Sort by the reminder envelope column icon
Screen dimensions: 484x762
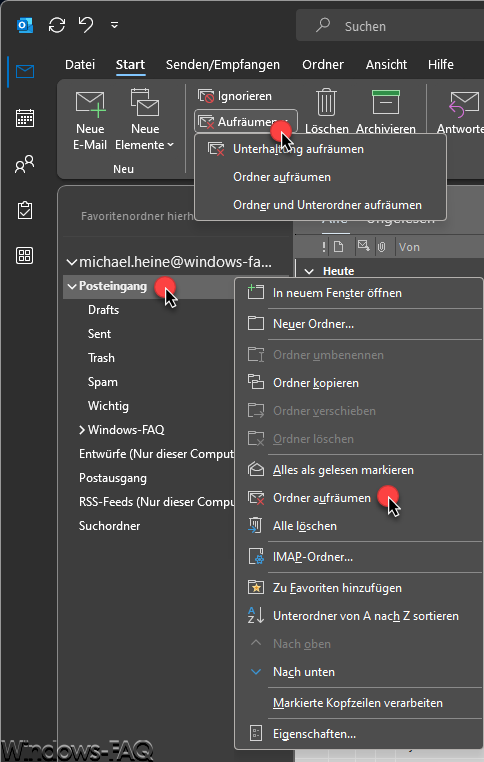(x=363, y=246)
